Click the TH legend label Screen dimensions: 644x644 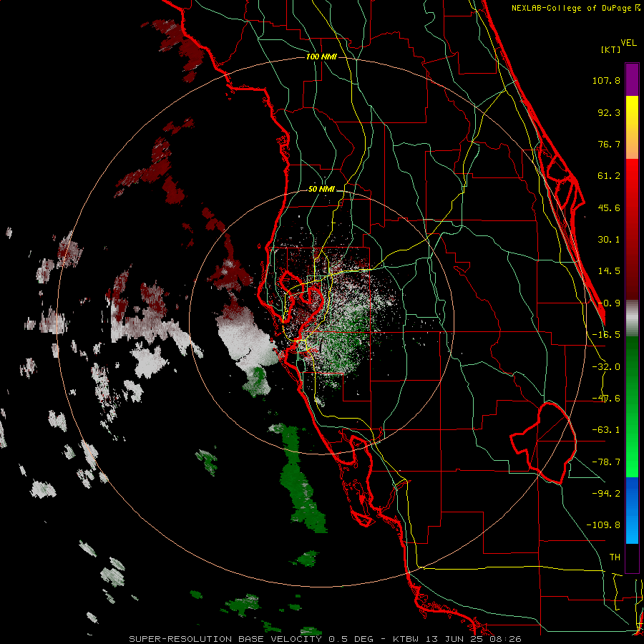click(x=615, y=557)
